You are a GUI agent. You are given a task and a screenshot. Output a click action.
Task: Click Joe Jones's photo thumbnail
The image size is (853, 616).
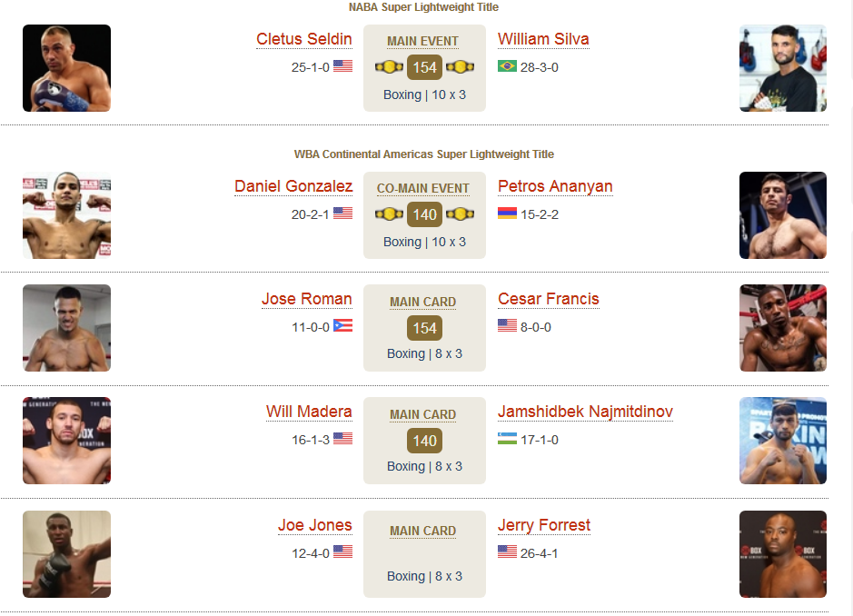66,554
